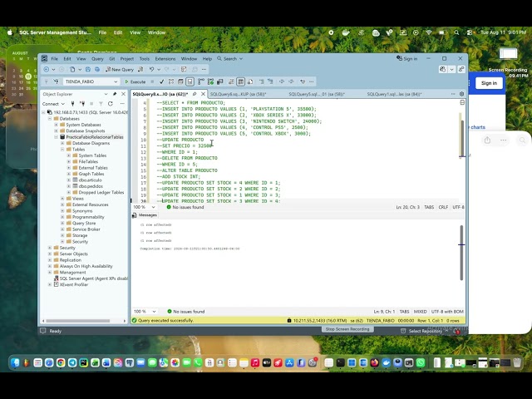Screen dimensions: 532x399
Task: Click the Messages pane vertical scrollbar
Action: click(461, 253)
